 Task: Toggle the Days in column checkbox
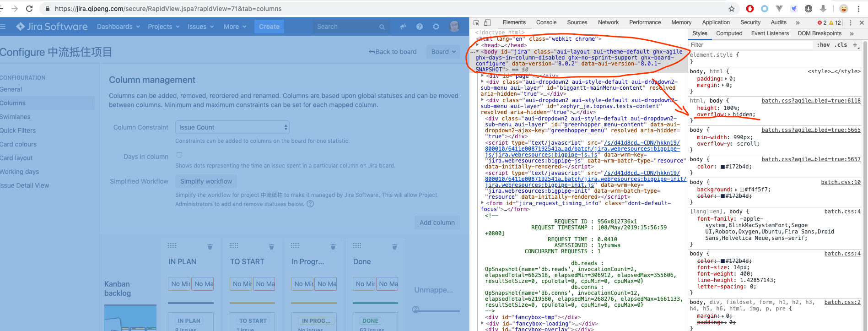coord(179,155)
